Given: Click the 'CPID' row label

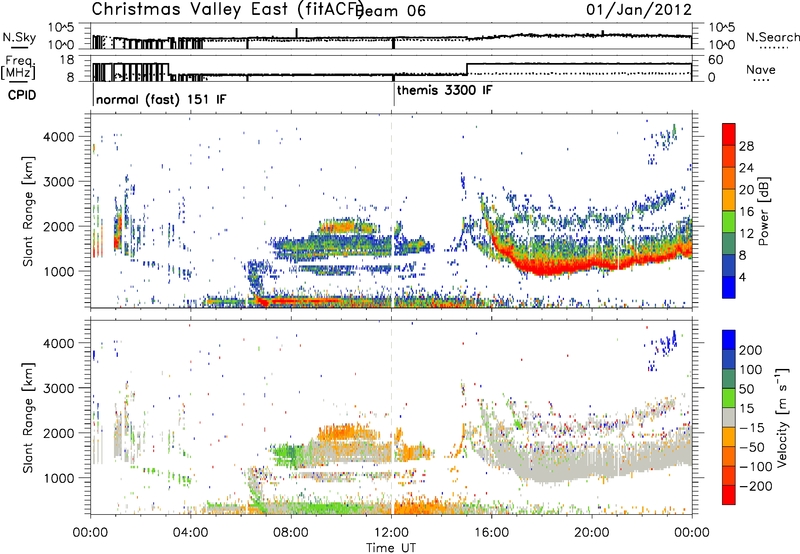Looking at the screenshot, I should click(x=22, y=95).
